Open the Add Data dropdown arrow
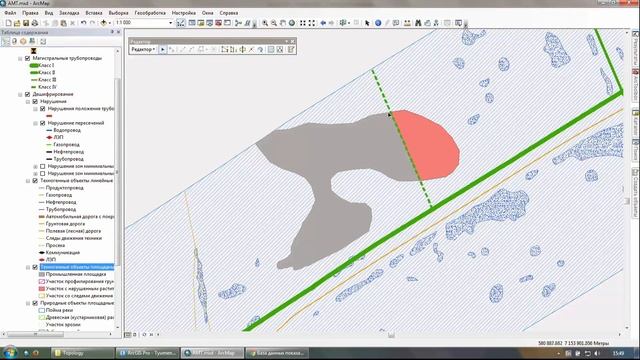Image resolution: width=640 pixels, height=360 pixels. pos(109,23)
